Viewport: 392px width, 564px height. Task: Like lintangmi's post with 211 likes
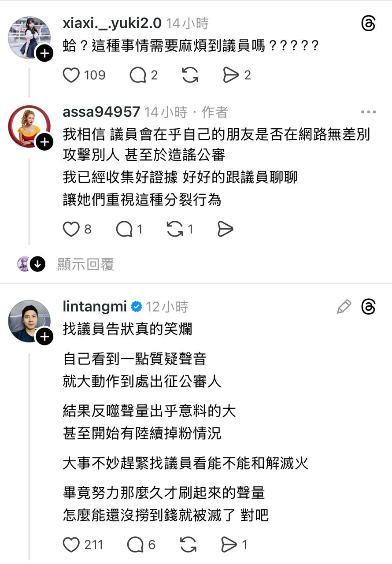tap(71, 545)
